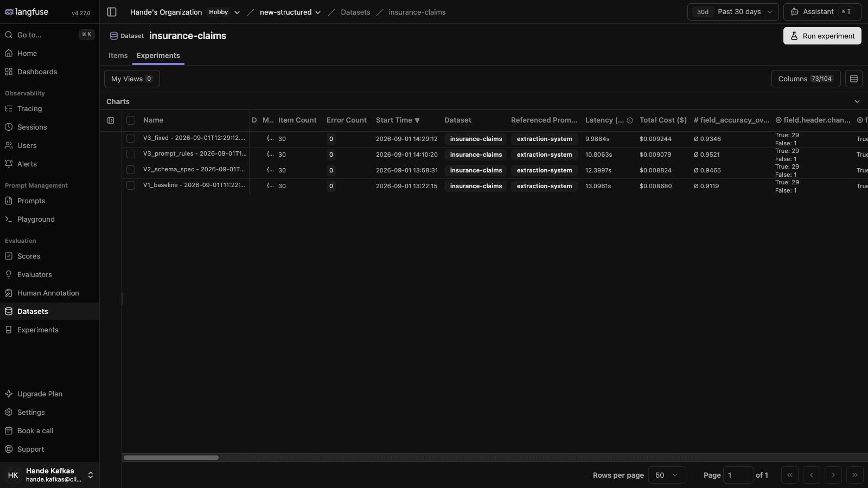Sort by the Start Time column

tap(398, 120)
